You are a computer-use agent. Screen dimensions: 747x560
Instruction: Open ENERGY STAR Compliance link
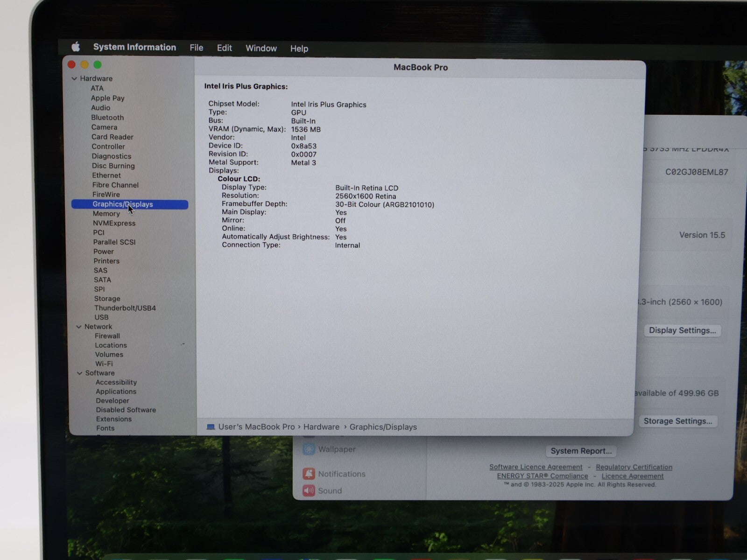(x=543, y=476)
